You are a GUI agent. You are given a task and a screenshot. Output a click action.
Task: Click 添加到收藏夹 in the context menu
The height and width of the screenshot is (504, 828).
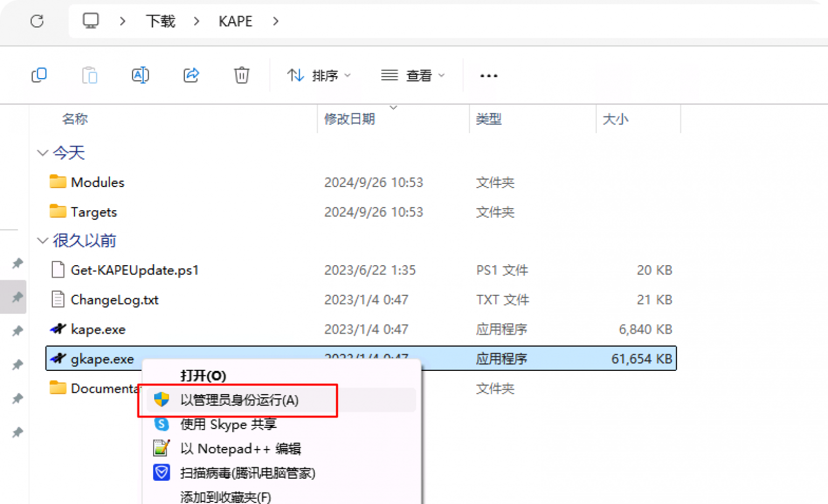[x=225, y=497]
